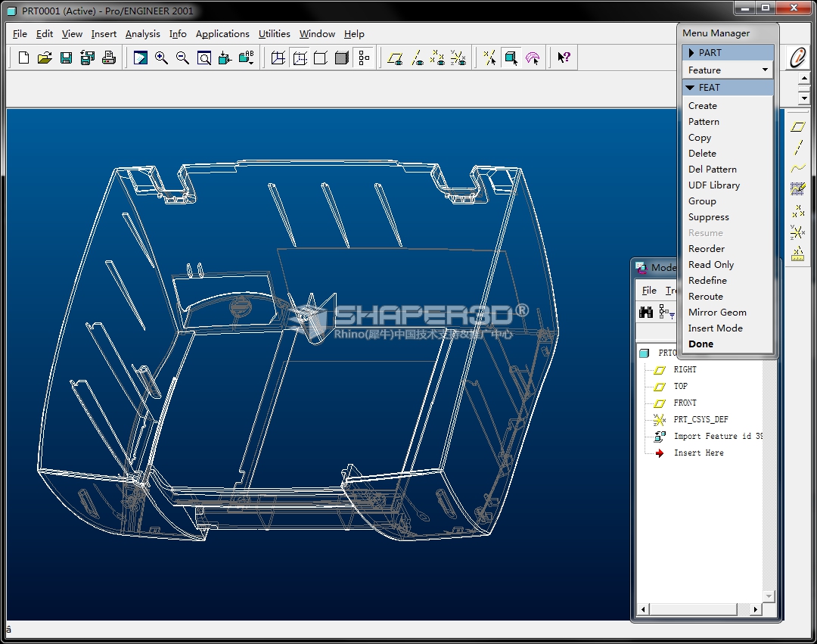
Task: Click the Context-sensitive Help arrow icon
Action: pyautogui.click(x=564, y=58)
